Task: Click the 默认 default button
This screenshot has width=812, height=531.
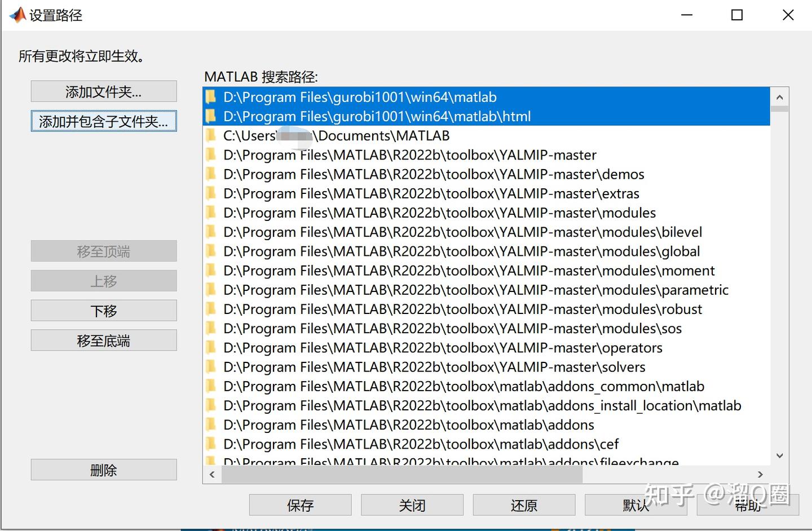Action: click(x=636, y=505)
